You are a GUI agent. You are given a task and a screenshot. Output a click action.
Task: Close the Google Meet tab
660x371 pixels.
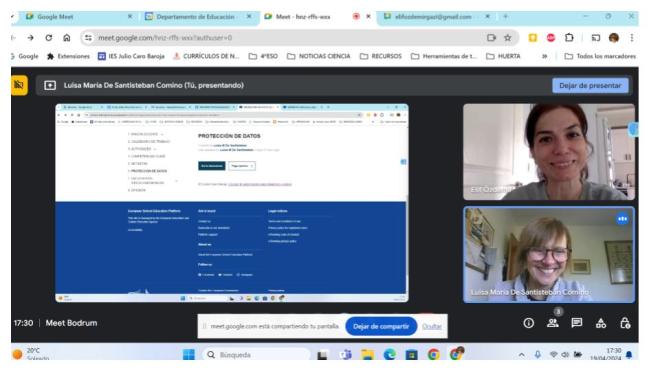130,16
